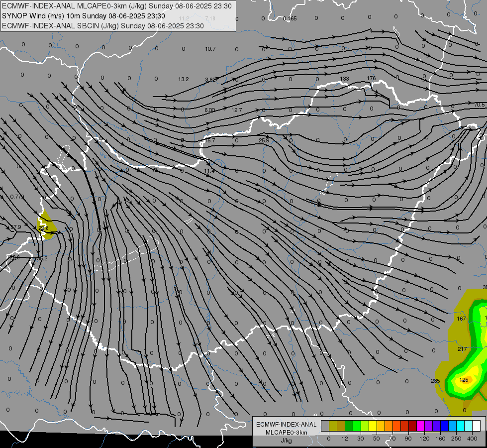Click the legend tick label '250'
The width and height of the screenshot is (487, 448).
point(456,439)
